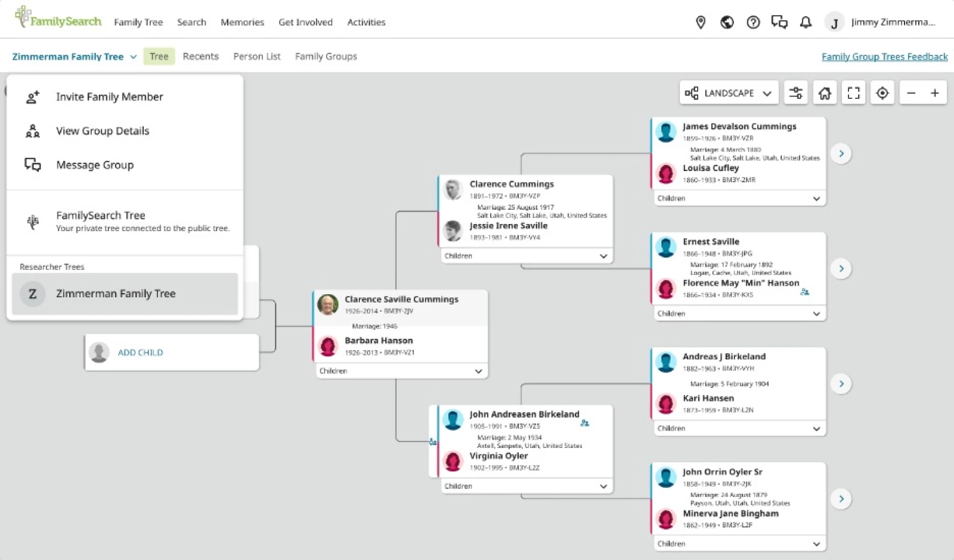The width and height of the screenshot is (954, 560).
Task: Open the LANDSCAPE view dropdown
Action: click(x=729, y=93)
